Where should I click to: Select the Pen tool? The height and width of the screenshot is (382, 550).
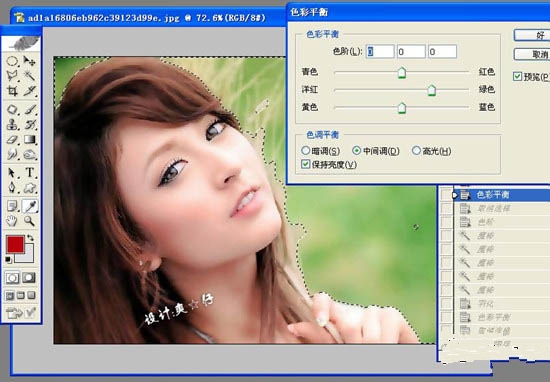(x=12, y=187)
